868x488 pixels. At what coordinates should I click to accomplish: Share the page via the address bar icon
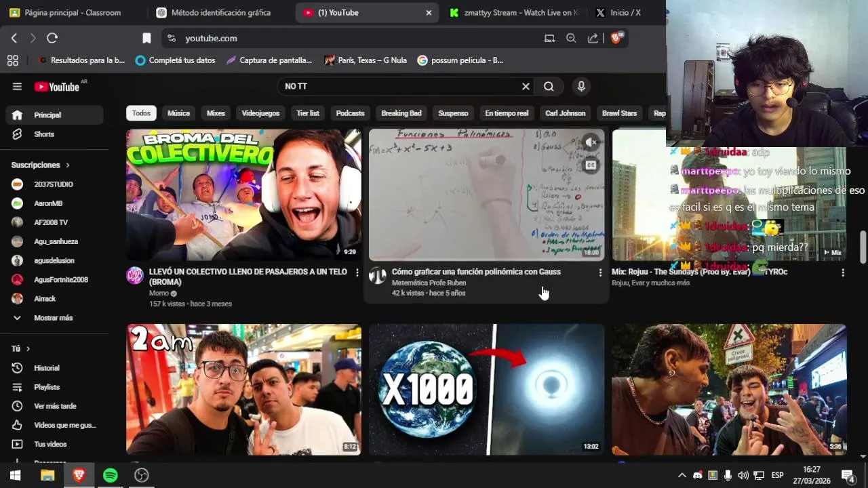tap(593, 39)
